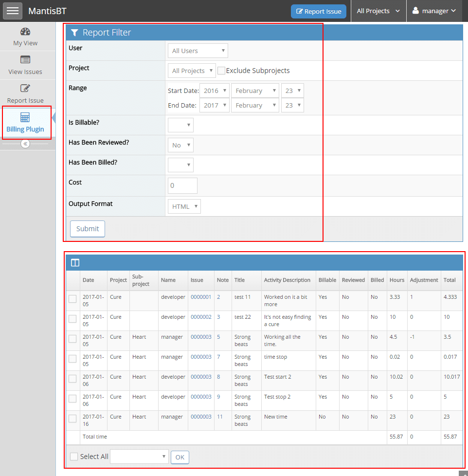This screenshot has width=468, height=476.
Task: Check the row for note 3
Action: tap(72, 319)
